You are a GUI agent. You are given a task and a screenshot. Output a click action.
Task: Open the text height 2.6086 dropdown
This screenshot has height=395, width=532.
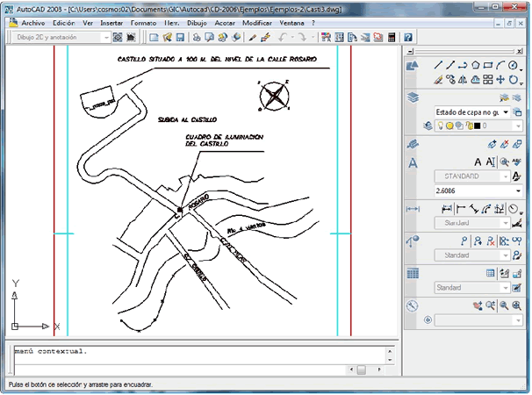(518, 190)
